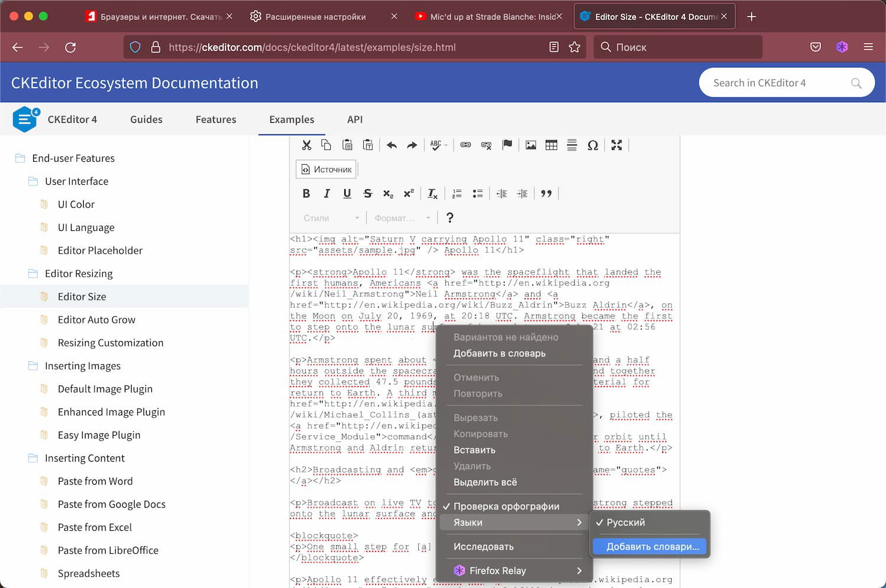The width and height of the screenshot is (886, 588).
Task: Decrease the indent
Action: click(501, 194)
